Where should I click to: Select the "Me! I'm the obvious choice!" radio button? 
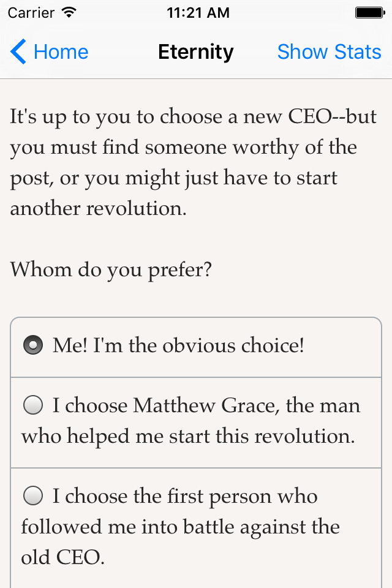33,346
